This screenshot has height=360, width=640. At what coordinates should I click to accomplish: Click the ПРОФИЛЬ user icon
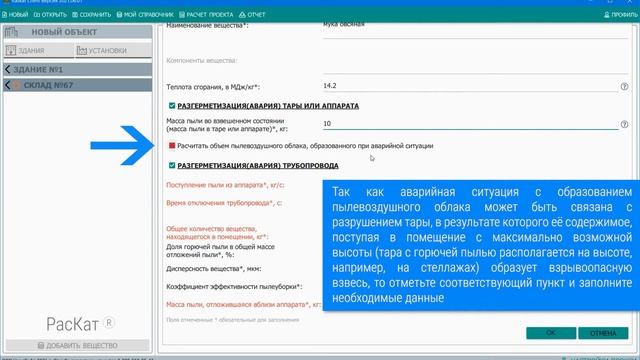[607, 15]
